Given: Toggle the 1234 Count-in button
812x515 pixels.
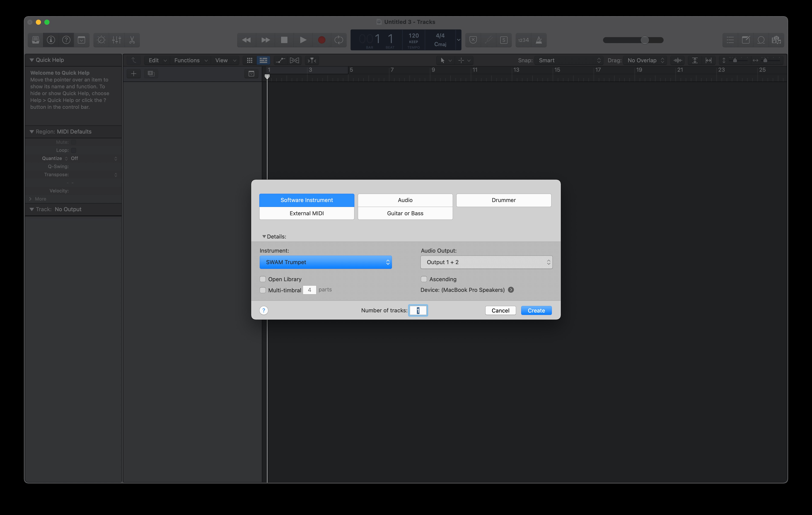Looking at the screenshot, I should click(x=523, y=40).
